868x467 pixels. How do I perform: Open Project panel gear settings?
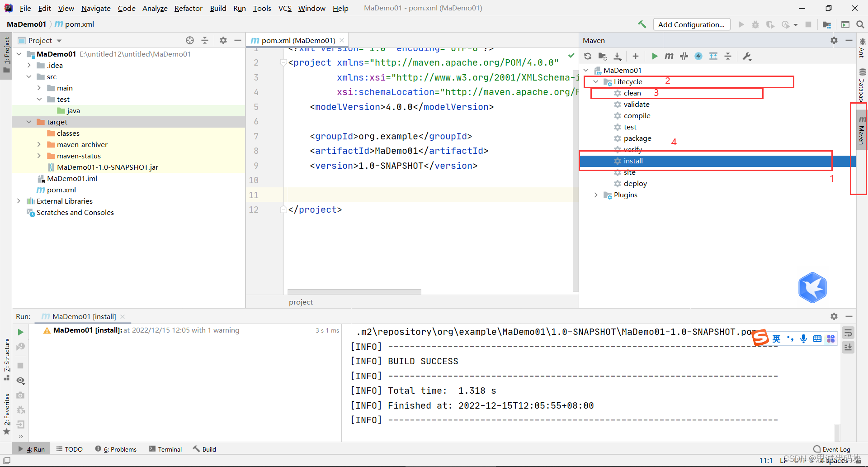click(223, 40)
